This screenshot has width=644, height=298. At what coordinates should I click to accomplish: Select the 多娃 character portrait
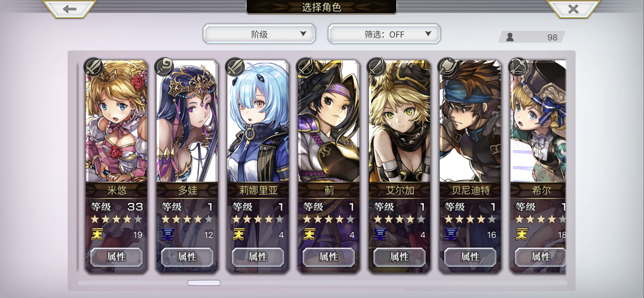[187, 121]
